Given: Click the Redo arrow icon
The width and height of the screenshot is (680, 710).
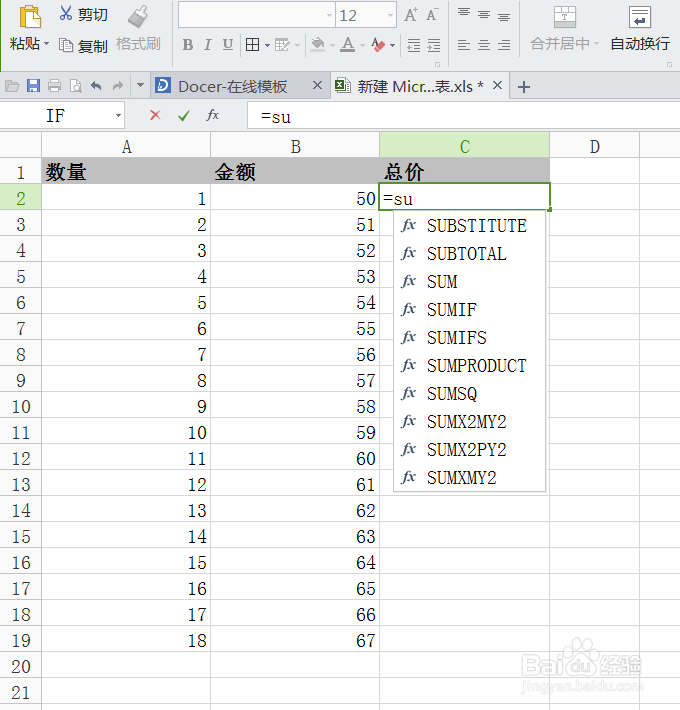Looking at the screenshot, I should click(x=118, y=86).
